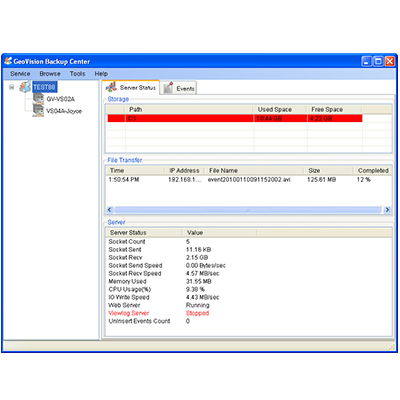Select the Viewlog Server Stopped row
Screen dimensions: 400x400
point(159,313)
